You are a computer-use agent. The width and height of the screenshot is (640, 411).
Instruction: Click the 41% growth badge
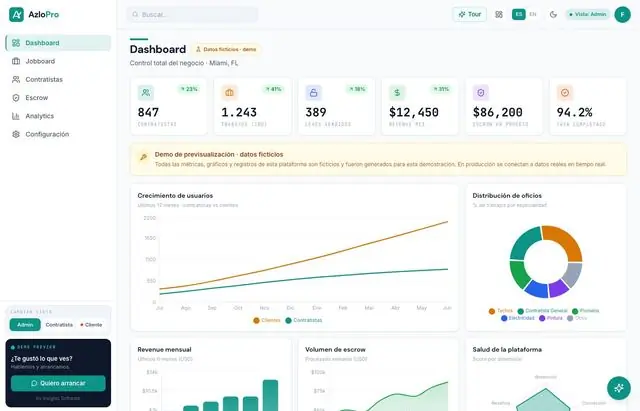click(273, 89)
